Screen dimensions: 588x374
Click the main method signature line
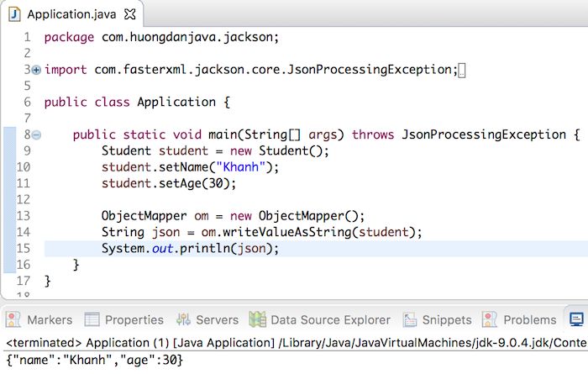click(327, 134)
